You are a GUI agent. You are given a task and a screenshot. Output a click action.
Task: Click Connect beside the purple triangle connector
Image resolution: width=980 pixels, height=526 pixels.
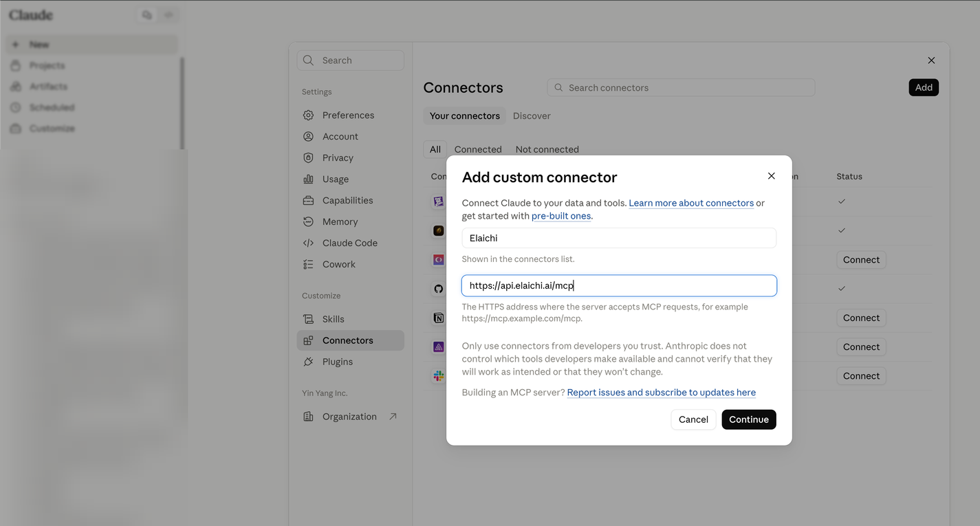[861, 347]
